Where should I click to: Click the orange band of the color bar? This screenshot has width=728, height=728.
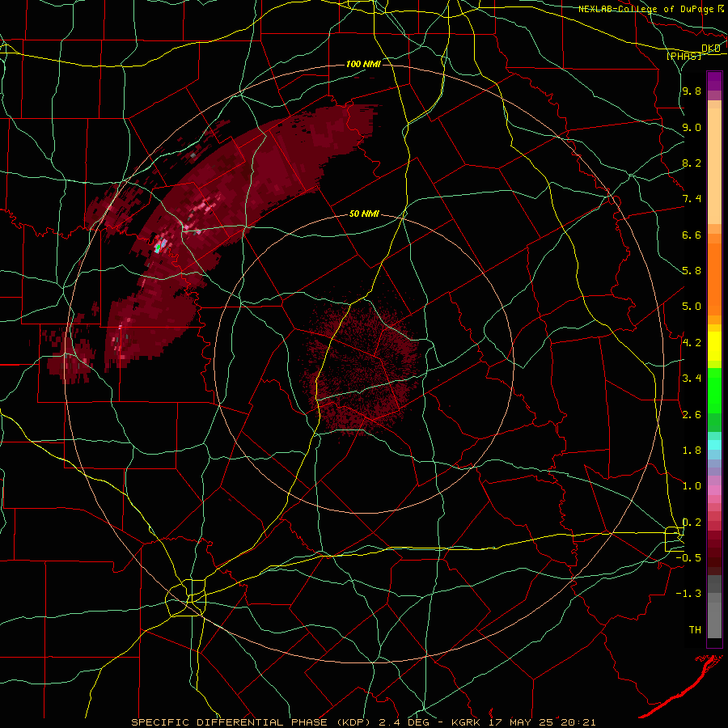tap(714, 274)
